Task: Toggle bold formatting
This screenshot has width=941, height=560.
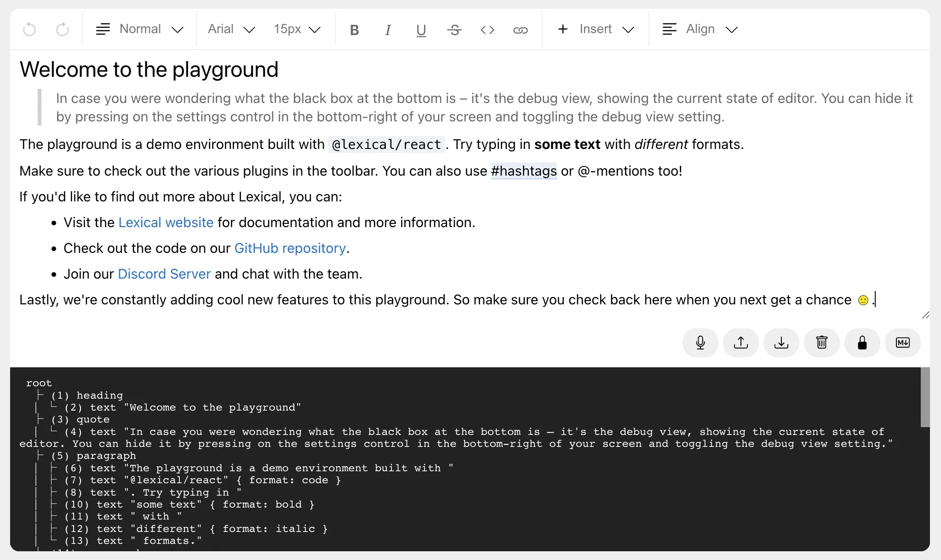Action: [x=354, y=30]
